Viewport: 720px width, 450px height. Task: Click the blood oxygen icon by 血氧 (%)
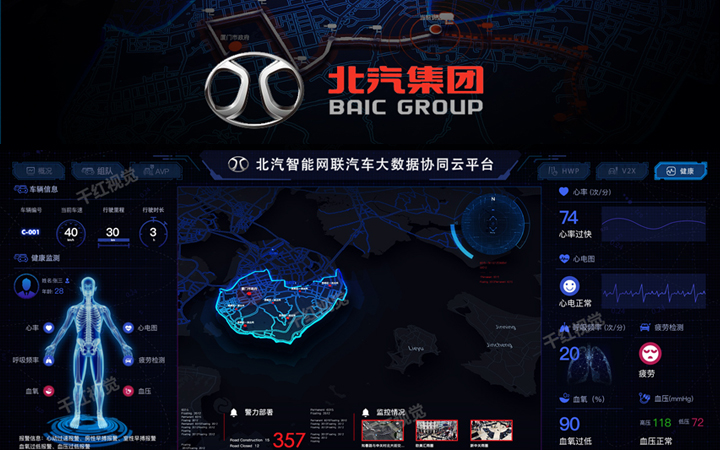click(564, 399)
